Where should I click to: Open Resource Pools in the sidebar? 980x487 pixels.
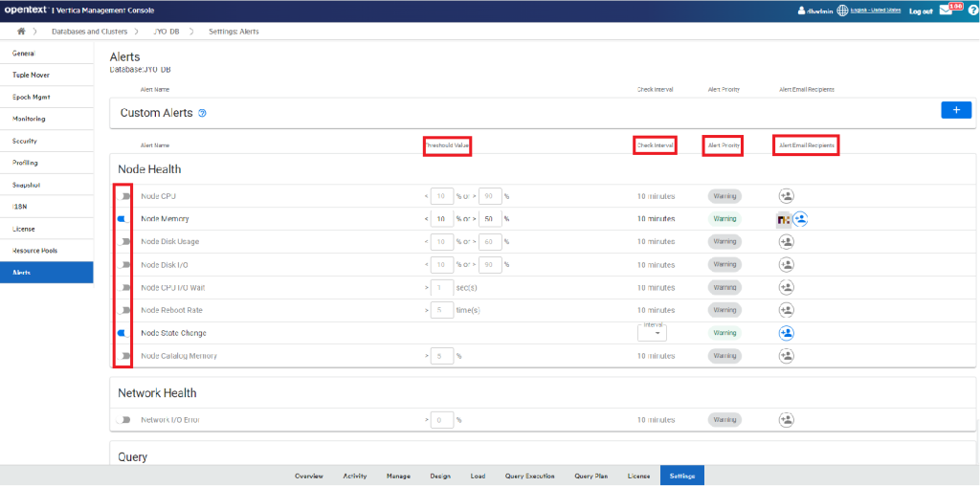tap(35, 251)
